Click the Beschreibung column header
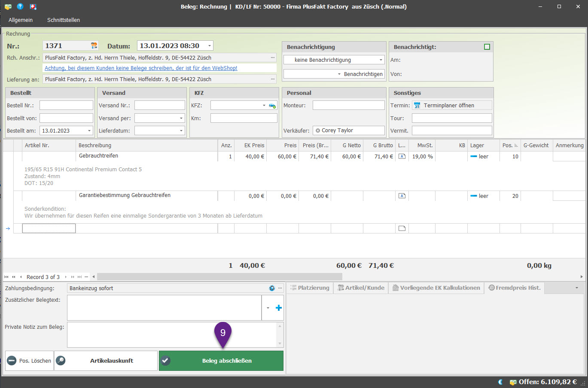This screenshot has height=388, width=588. click(147, 145)
